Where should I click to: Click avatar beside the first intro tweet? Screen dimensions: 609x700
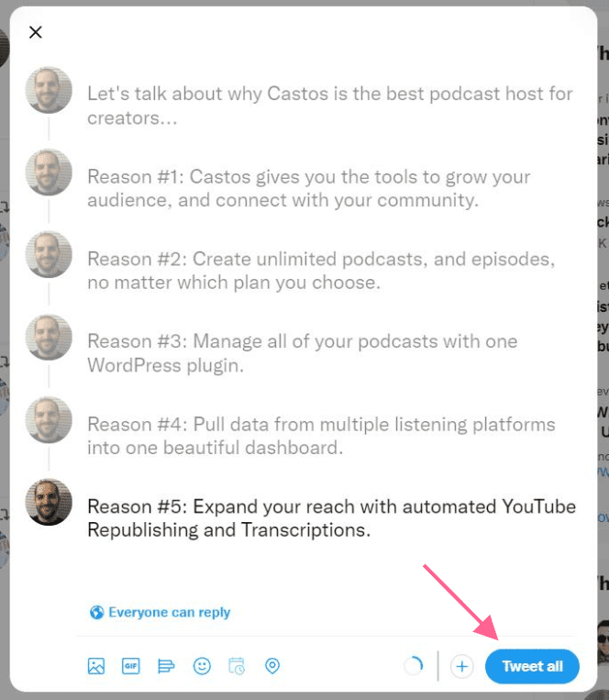(49, 90)
